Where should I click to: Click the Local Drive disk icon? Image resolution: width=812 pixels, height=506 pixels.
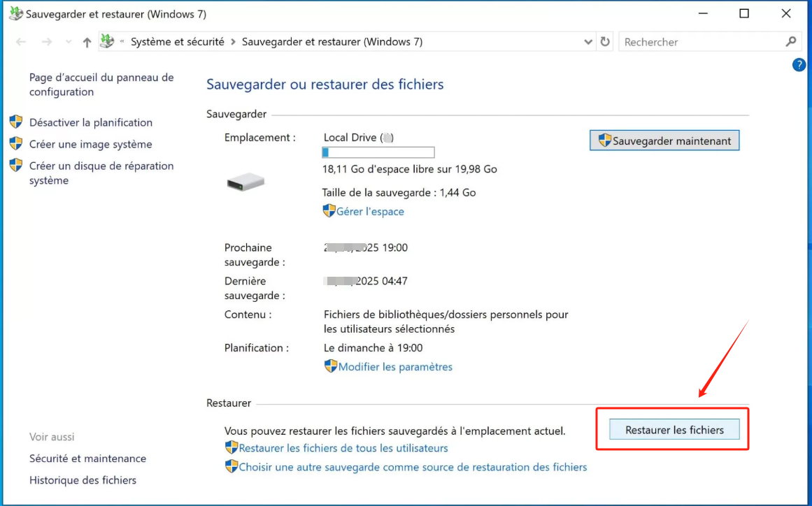pyautogui.click(x=245, y=182)
